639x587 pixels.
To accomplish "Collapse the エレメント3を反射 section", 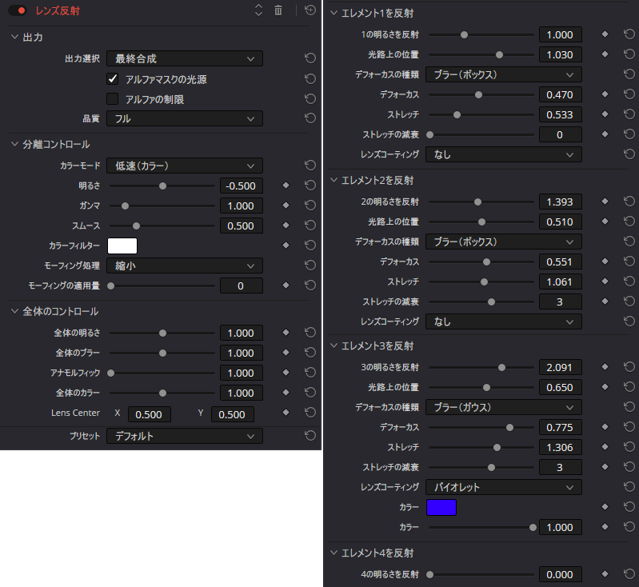I will coord(334,346).
